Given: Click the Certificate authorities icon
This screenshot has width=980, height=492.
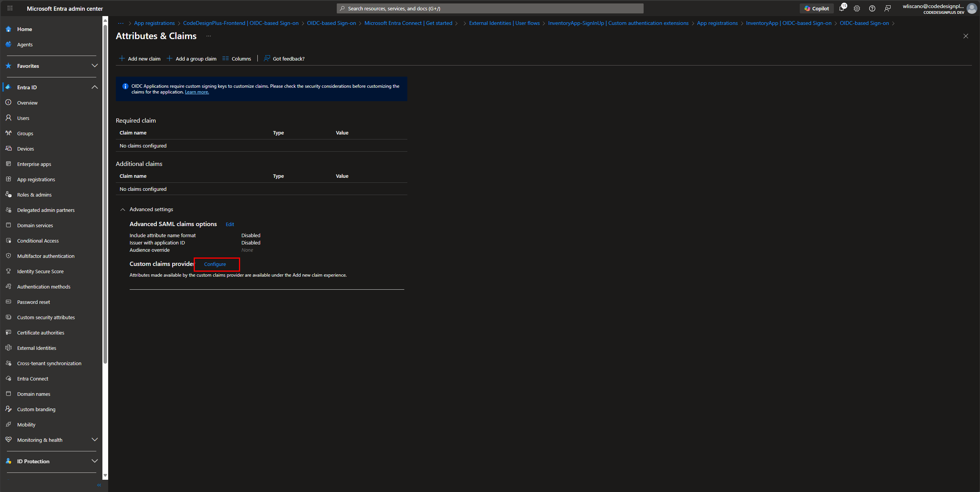Looking at the screenshot, I should pos(8,332).
